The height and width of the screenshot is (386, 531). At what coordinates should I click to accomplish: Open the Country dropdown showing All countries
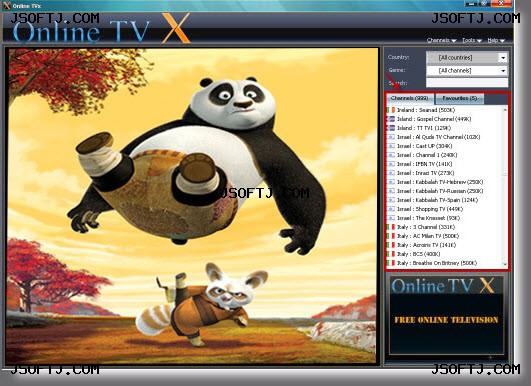467,58
